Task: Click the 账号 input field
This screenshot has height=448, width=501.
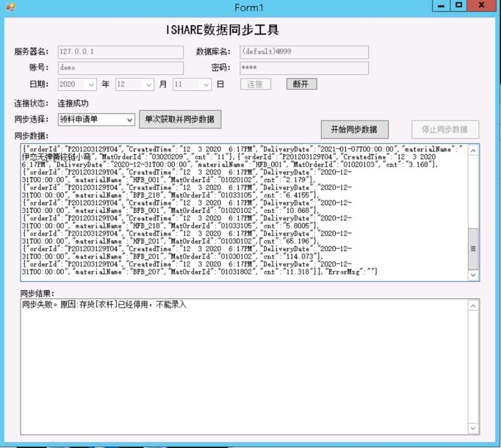Action: 121,68
